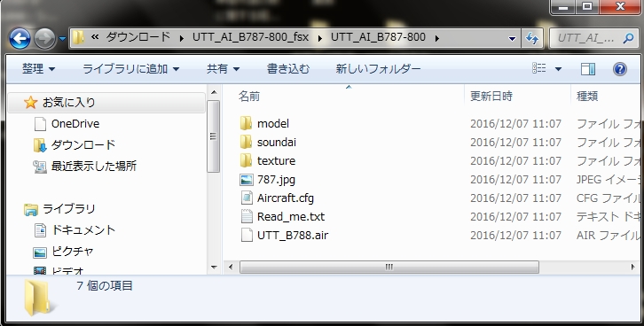
Task: Open recent locations dropdown beside the nav arrows
Action: tap(62, 39)
